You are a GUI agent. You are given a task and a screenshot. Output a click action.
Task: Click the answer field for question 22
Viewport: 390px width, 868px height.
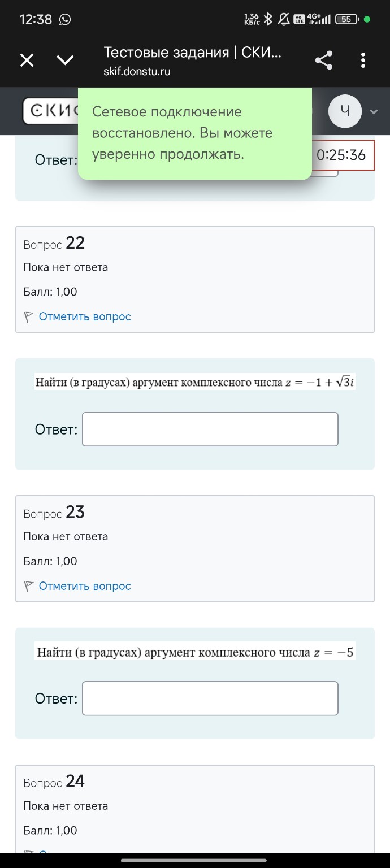210,429
